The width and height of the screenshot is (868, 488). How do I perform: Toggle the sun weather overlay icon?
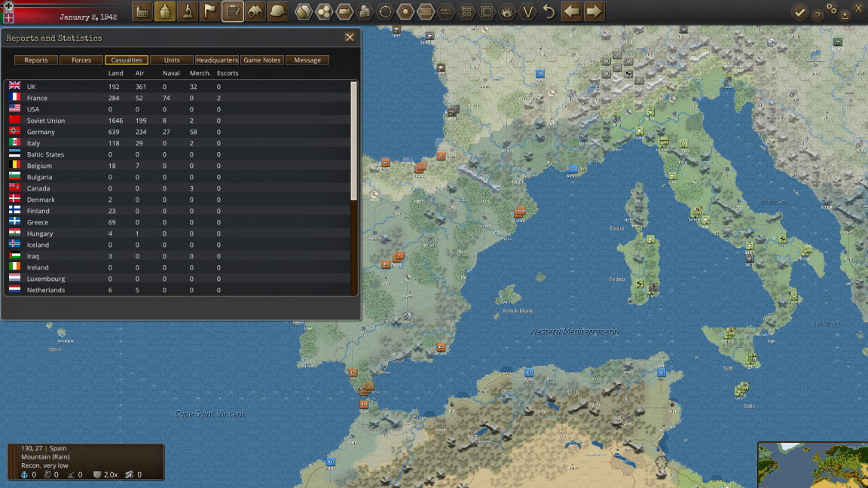(405, 11)
